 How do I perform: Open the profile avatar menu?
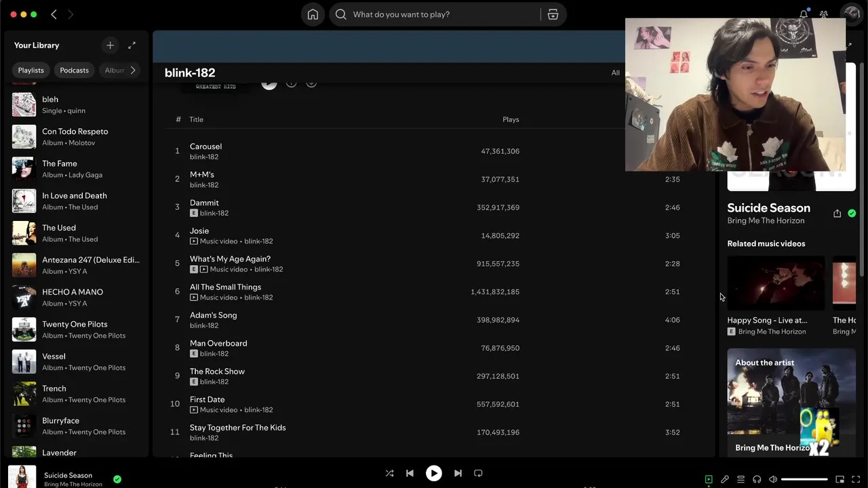pos(850,14)
